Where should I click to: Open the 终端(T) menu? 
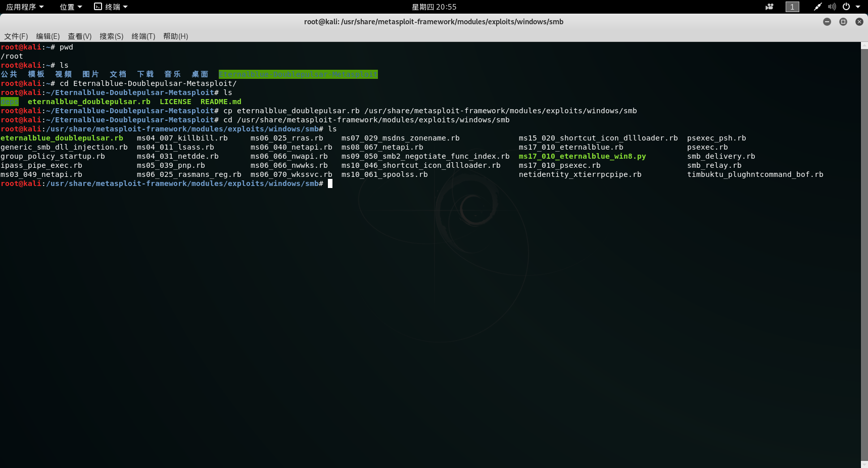click(143, 36)
